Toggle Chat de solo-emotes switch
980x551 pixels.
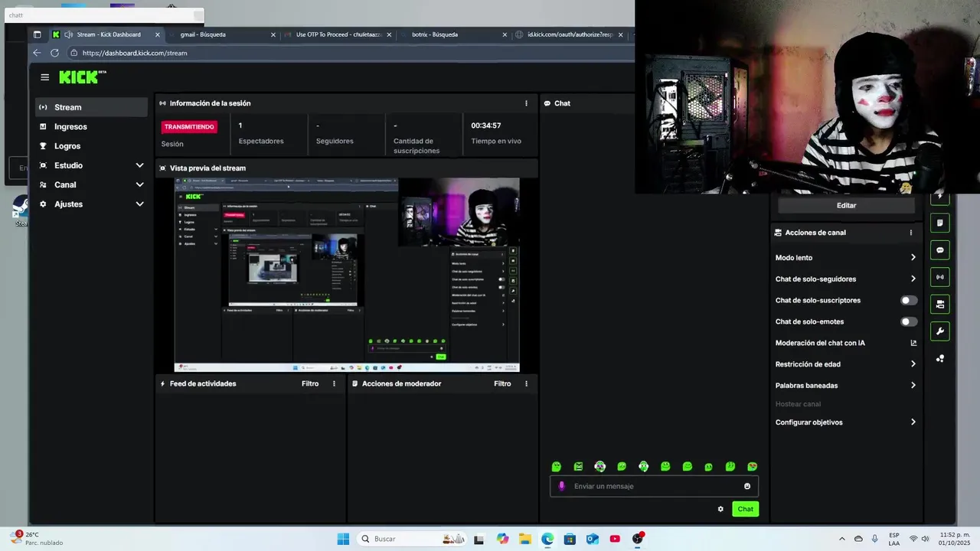[909, 321]
